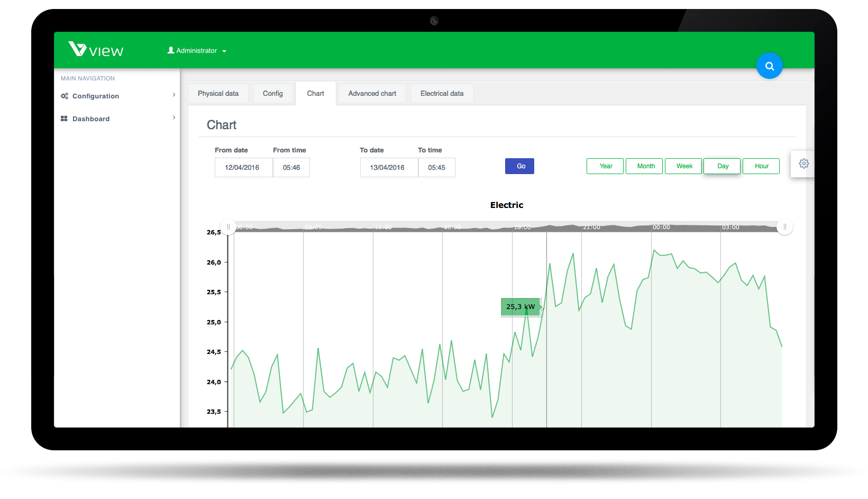This screenshot has width=868, height=499.
Task: Open the Advanced chart tab
Action: [x=372, y=94]
